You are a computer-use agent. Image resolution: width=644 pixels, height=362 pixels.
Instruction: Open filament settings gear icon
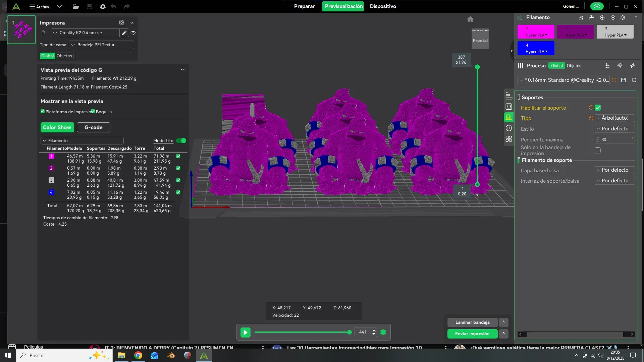coord(623,17)
